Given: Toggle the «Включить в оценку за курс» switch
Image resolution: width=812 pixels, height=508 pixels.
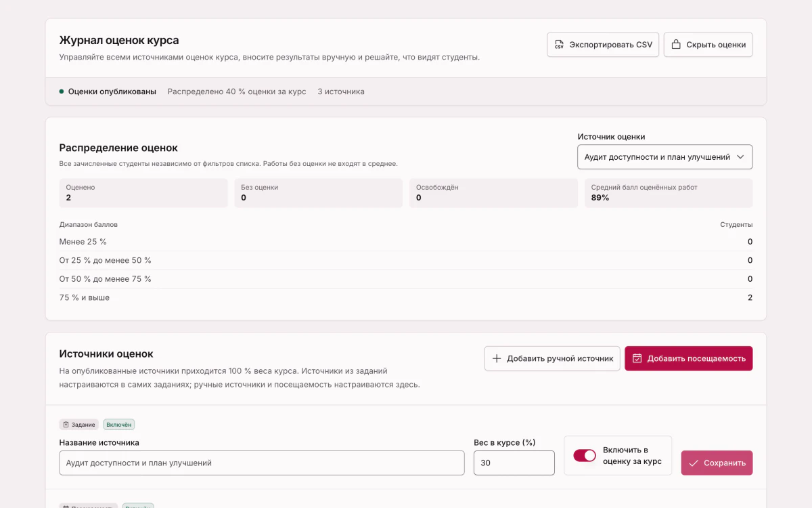Looking at the screenshot, I should pyautogui.click(x=585, y=456).
